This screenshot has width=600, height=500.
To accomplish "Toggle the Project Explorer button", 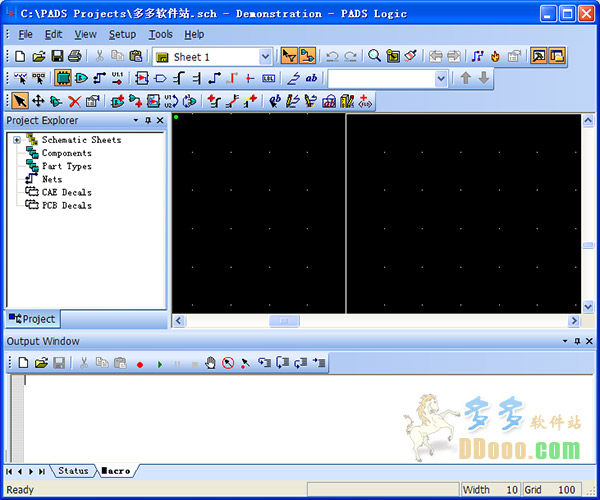I will pos(557,57).
